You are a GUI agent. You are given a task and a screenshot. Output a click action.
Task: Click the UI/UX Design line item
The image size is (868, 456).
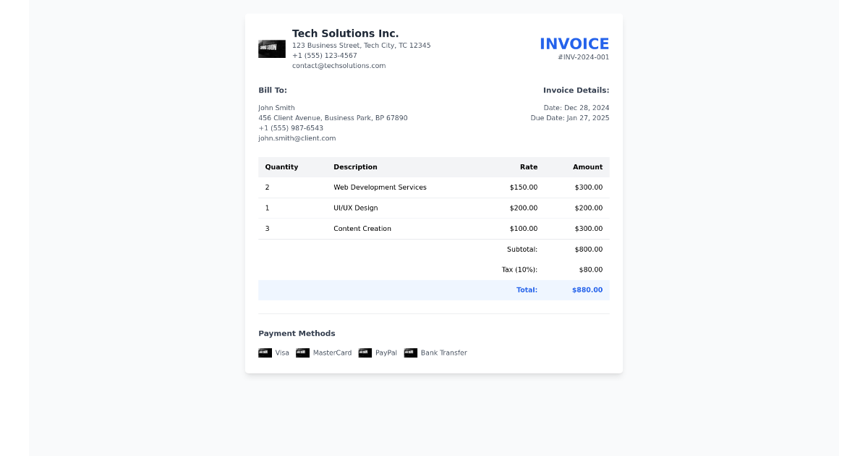point(434,208)
